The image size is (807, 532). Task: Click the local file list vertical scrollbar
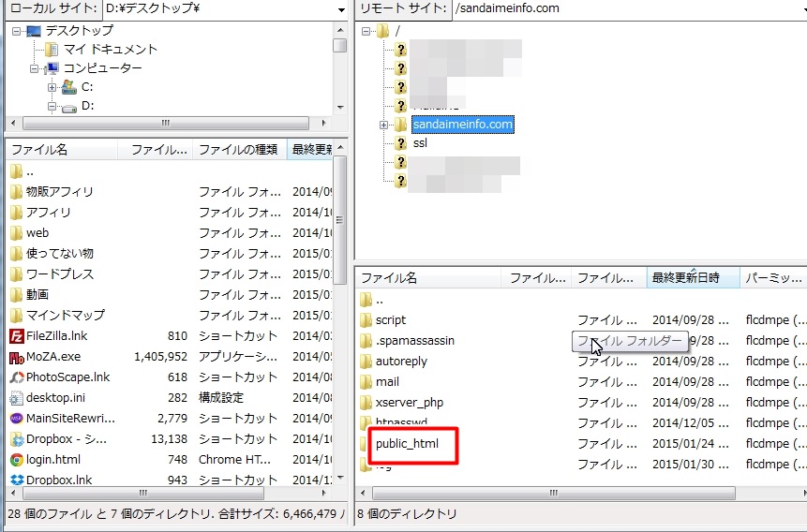coord(339,220)
